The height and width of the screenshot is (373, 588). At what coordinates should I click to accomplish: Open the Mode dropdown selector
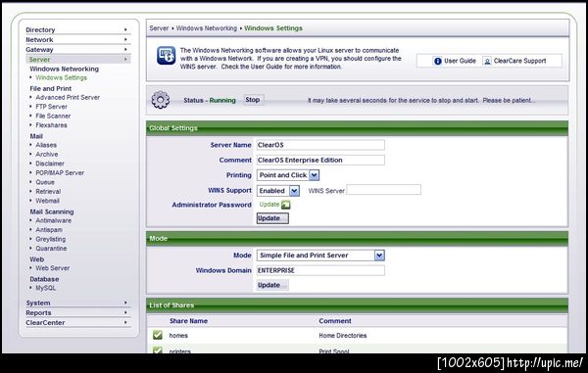(320, 256)
